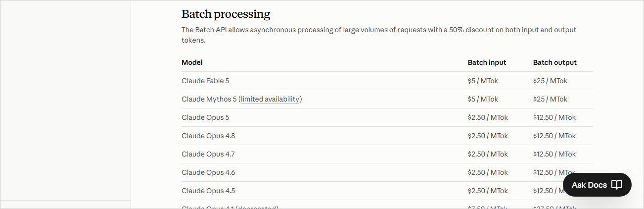Image resolution: width=644 pixels, height=209 pixels.
Task: Click the Claude Fable 5 row name
Action: point(205,81)
